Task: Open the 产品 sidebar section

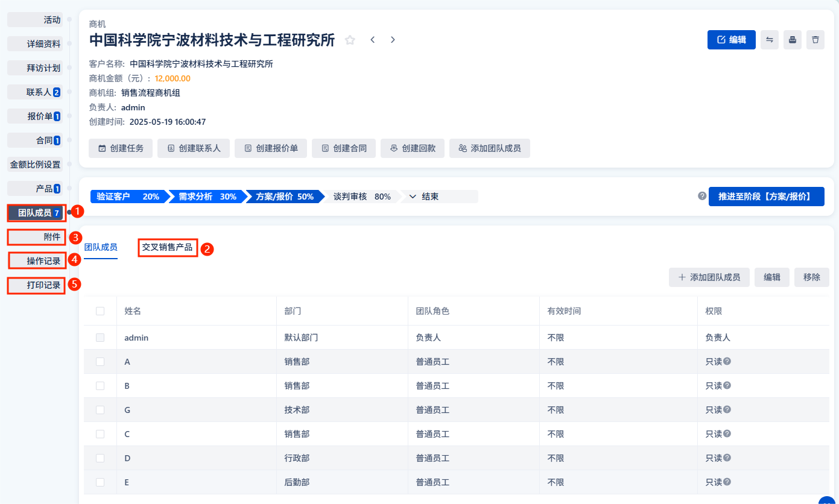Action: [35, 189]
